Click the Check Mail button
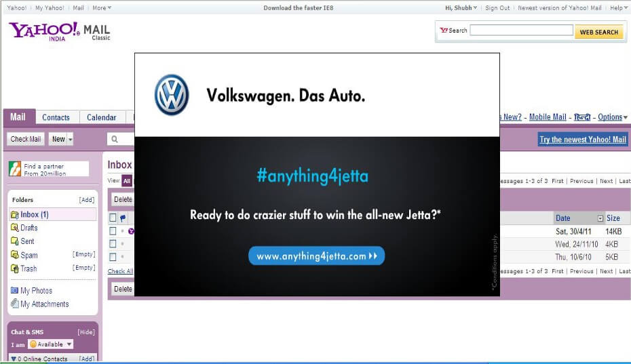Image resolution: width=631 pixels, height=364 pixels. [x=26, y=139]
